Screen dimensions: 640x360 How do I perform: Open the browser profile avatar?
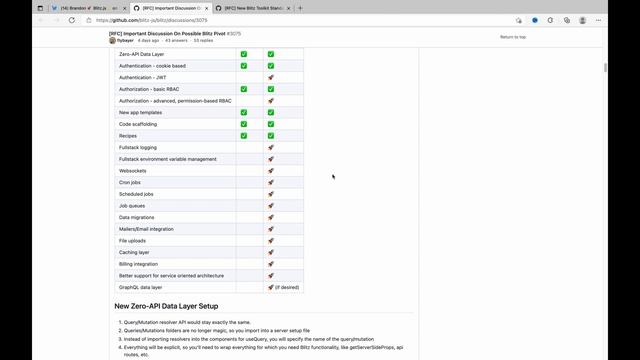click(x=582, y=20)
